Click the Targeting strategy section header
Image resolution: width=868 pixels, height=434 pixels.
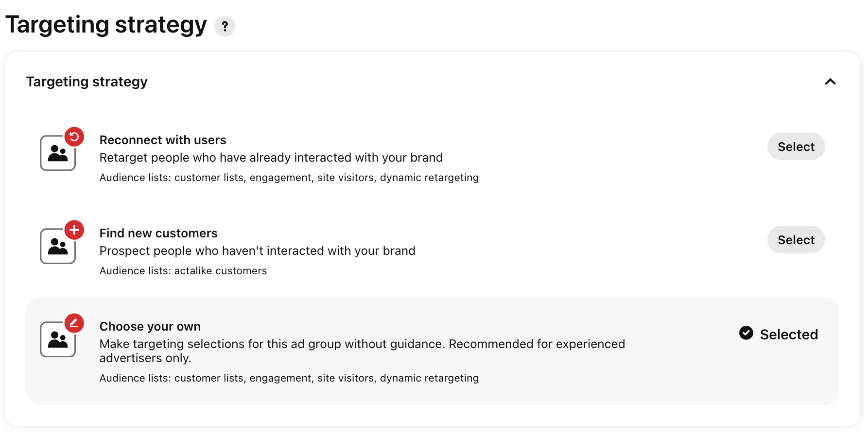(87, 82)
